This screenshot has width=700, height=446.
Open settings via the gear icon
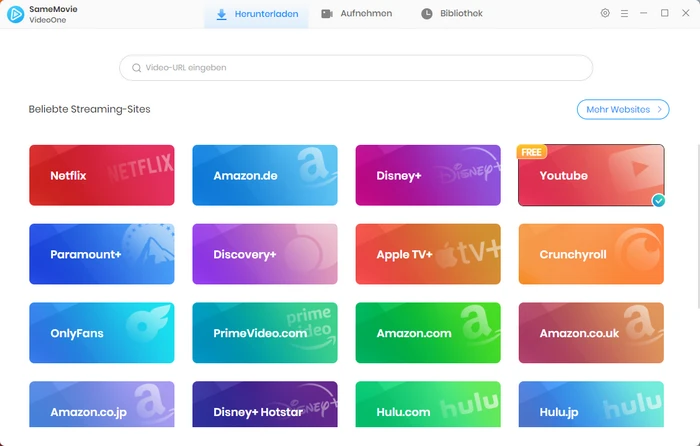[x=605, y=14]
